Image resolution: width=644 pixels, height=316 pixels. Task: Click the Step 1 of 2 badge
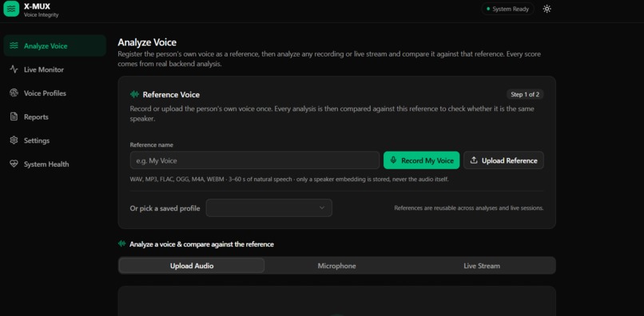pos(525,94)
